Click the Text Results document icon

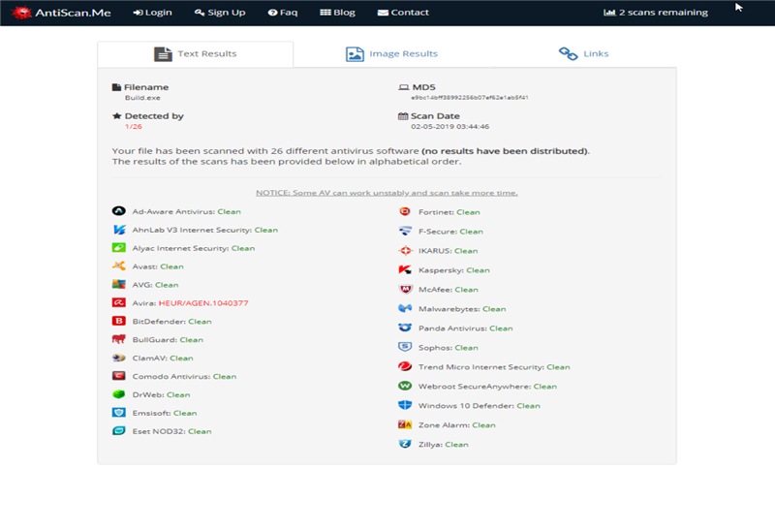[x=163, y=54]
